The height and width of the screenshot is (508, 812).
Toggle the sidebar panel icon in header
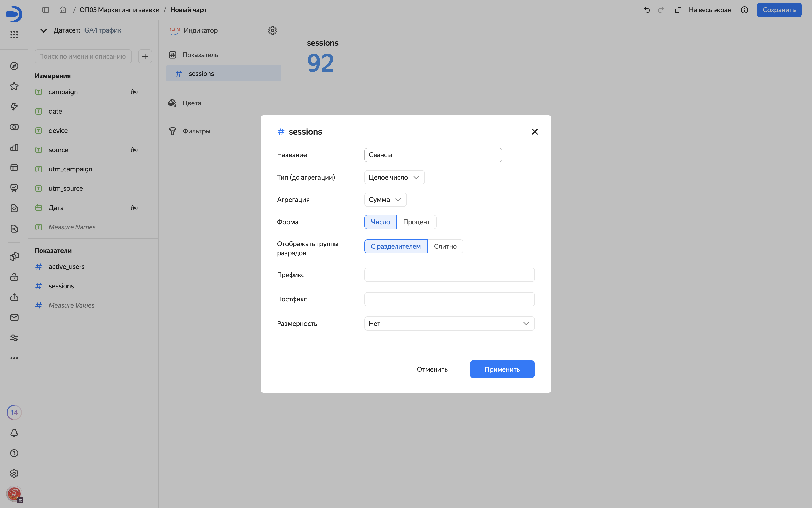[46, 10]
